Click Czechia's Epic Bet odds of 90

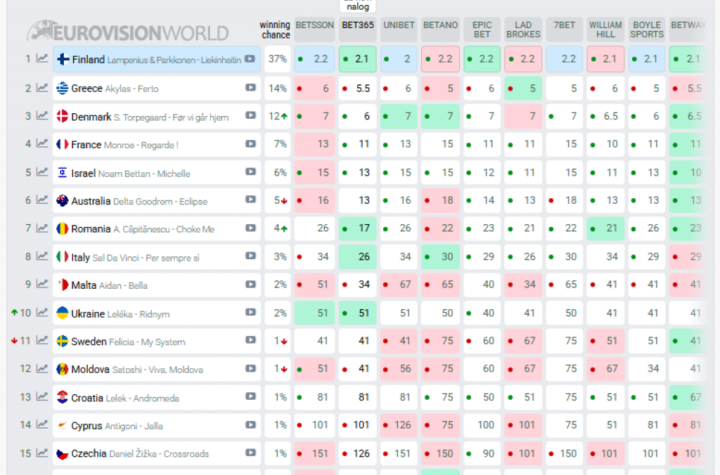click(x=482, y=453)
